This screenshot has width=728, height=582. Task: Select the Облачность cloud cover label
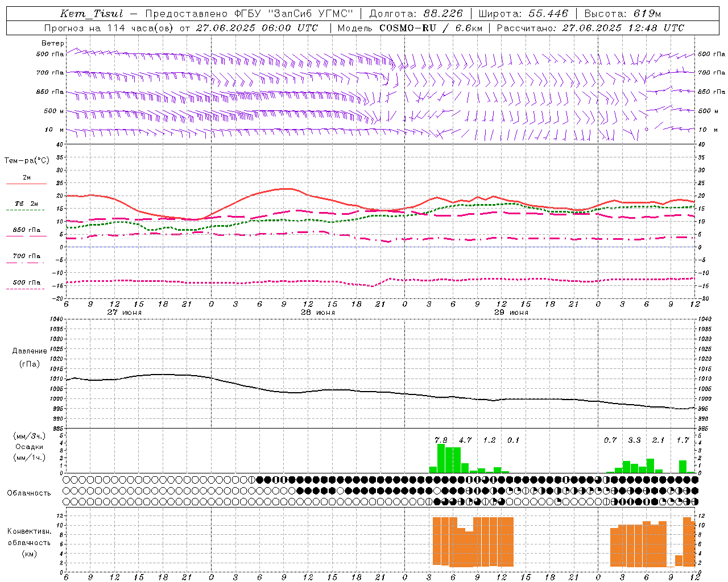(x=29, y=493)
